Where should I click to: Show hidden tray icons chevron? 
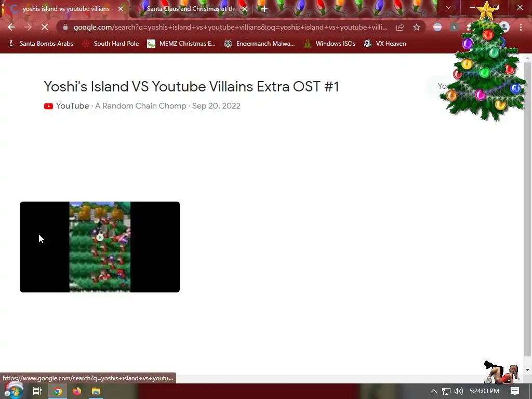click(x=433, y=391)
